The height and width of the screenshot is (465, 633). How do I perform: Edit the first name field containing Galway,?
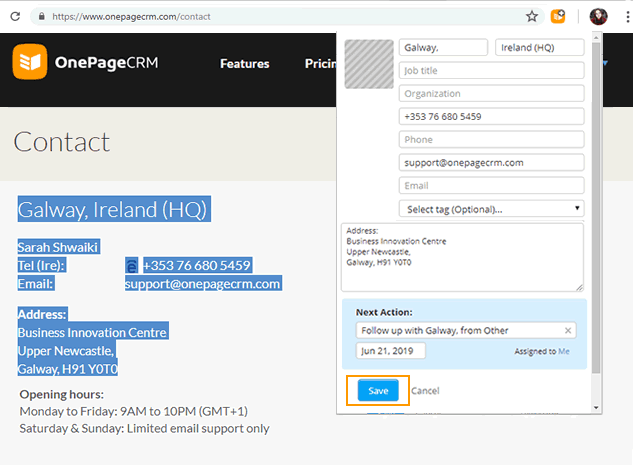443,48
